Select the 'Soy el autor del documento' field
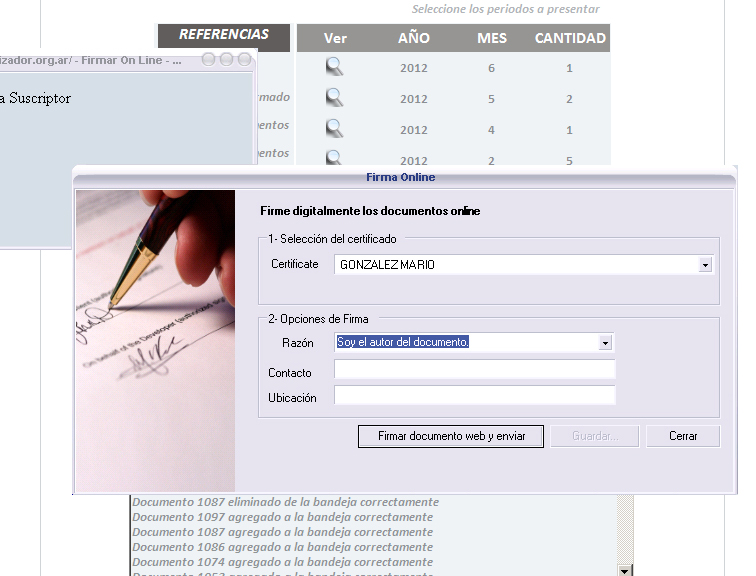This screenshot has width=756, height=576. coord(465,342)
